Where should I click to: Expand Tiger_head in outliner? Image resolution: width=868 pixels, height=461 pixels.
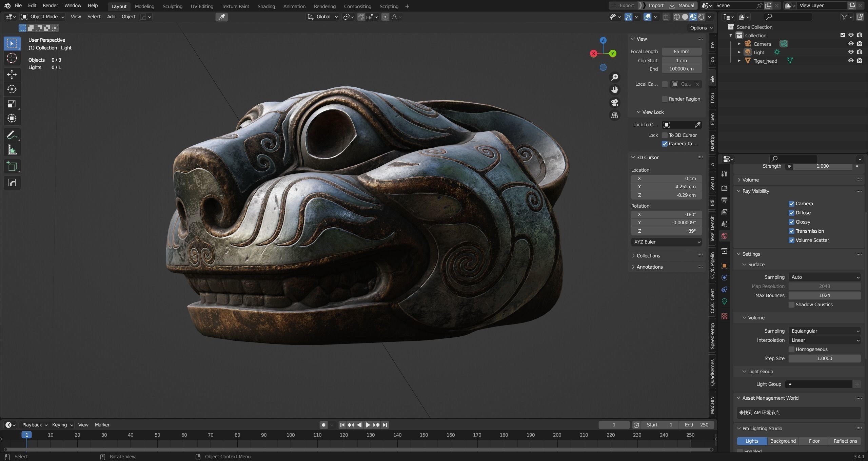tap(739, 61)
